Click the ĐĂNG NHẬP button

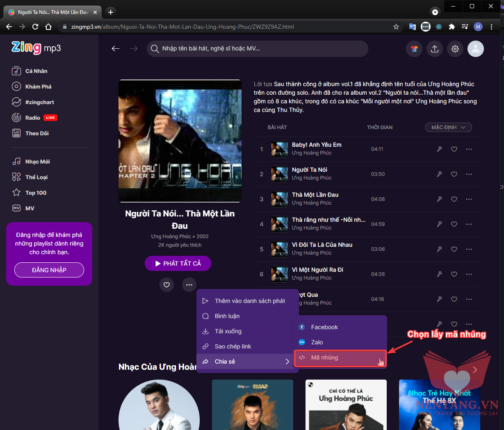[x=49, y=270]
